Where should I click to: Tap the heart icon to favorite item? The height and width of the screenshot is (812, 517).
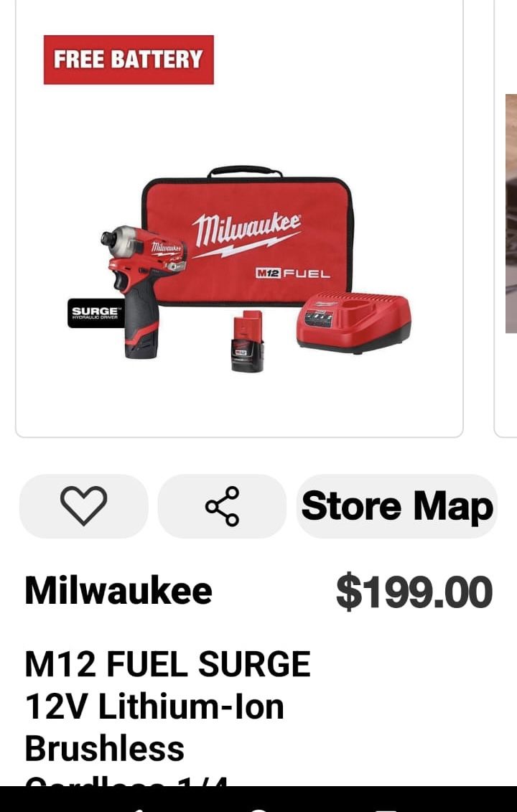coord(83,506)
